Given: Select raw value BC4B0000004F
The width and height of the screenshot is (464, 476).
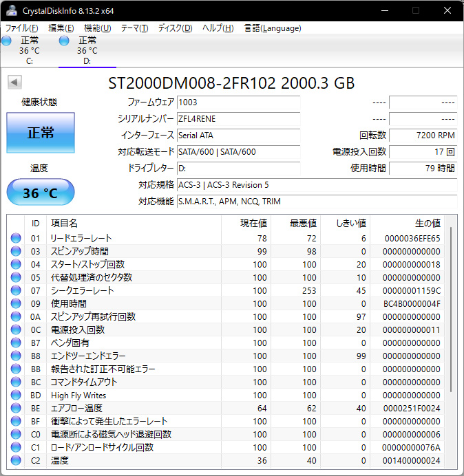Looking at the screenshot, I should pyautogui.click(x=412, y=303).
